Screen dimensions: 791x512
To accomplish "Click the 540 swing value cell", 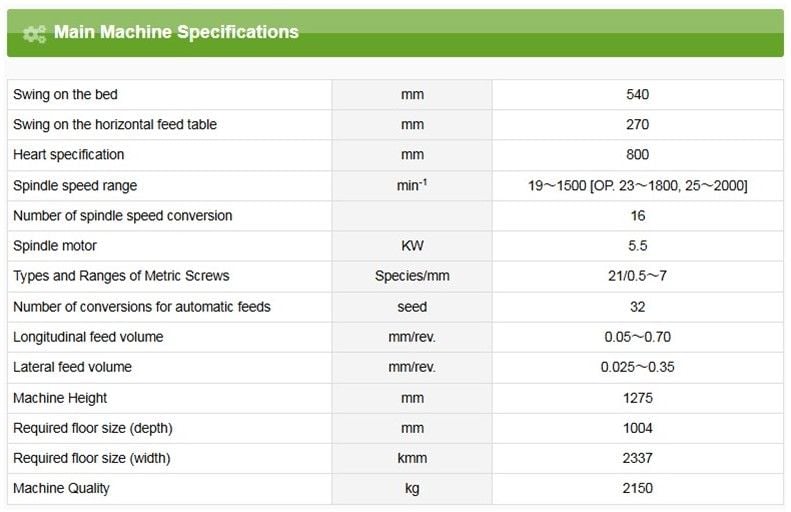I will (x=637, y=95).
